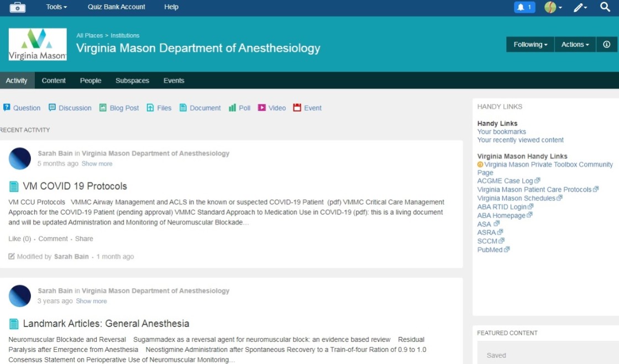619x364 pixels.
Task: Open the ASRA link
Action: pyautogui.click(x=486, y=233)
